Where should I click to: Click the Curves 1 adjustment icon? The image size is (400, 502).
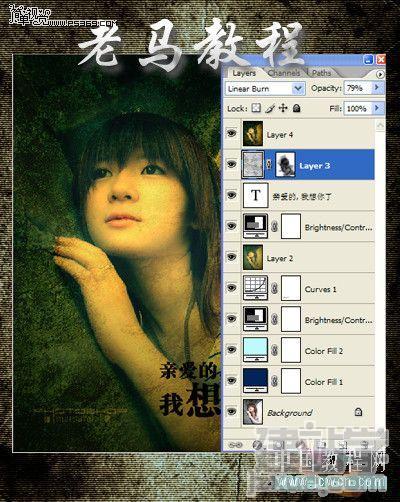tap(255, 288)
